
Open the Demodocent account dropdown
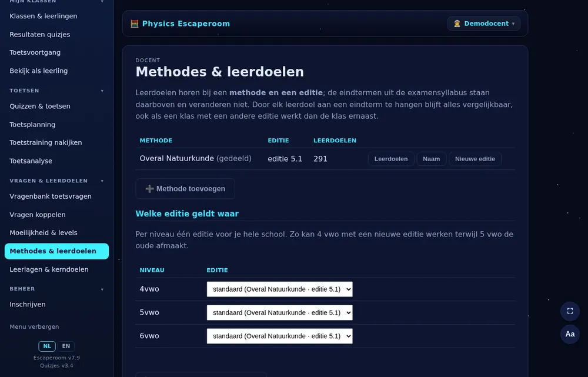(484, 24)
